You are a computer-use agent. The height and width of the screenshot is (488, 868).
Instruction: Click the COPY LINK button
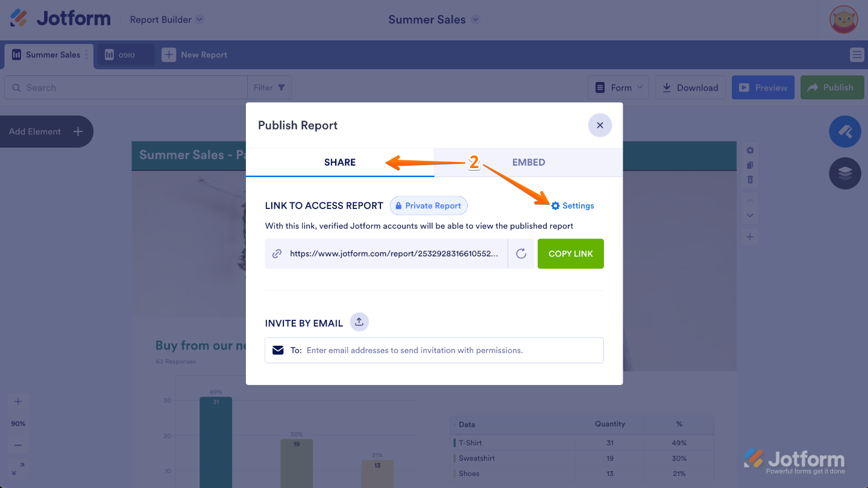click(570, 253)
